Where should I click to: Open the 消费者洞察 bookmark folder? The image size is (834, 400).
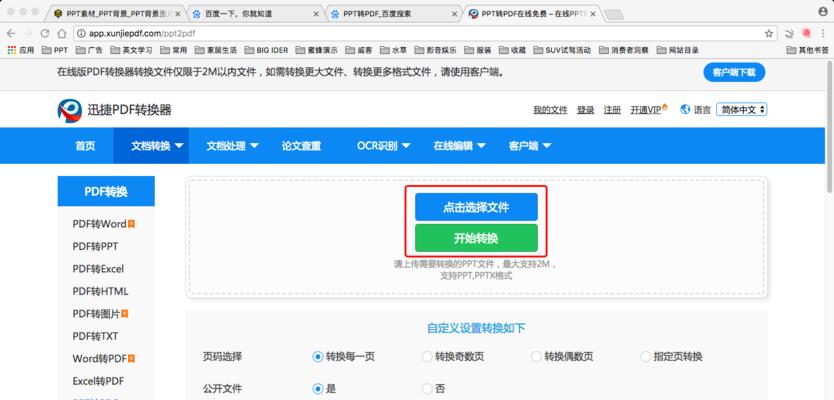pos(623,50)
